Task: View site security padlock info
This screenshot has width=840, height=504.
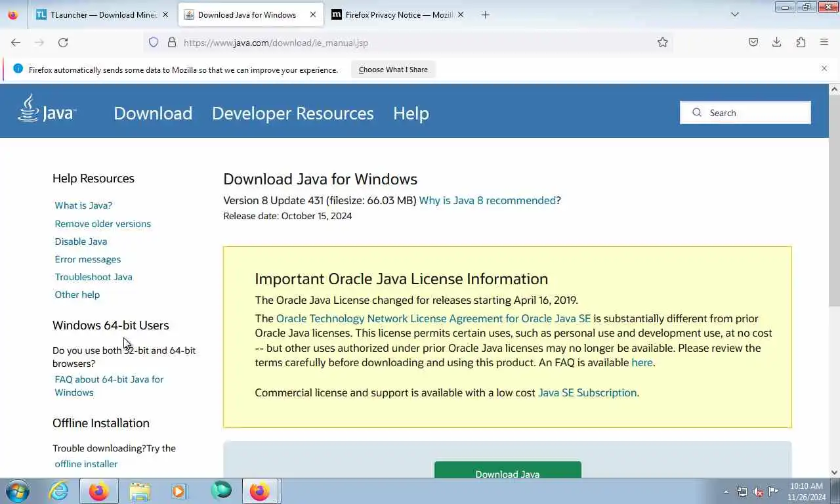Action: [172, 43]
